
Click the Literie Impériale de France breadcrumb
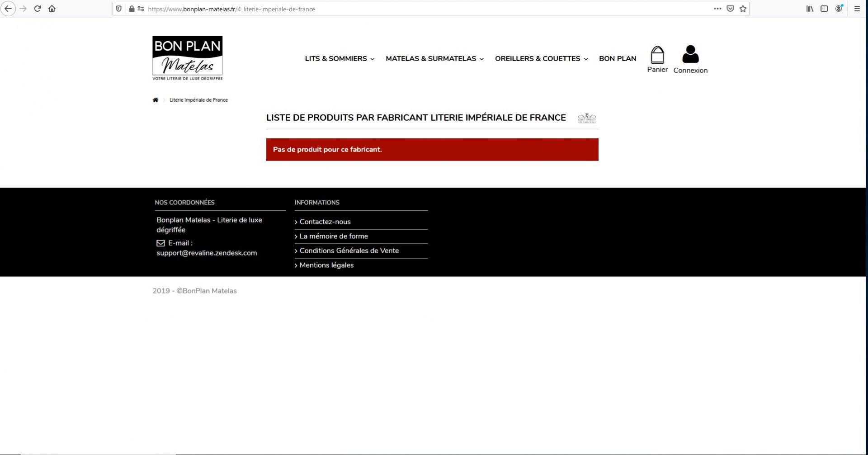[x=198, y=100]
